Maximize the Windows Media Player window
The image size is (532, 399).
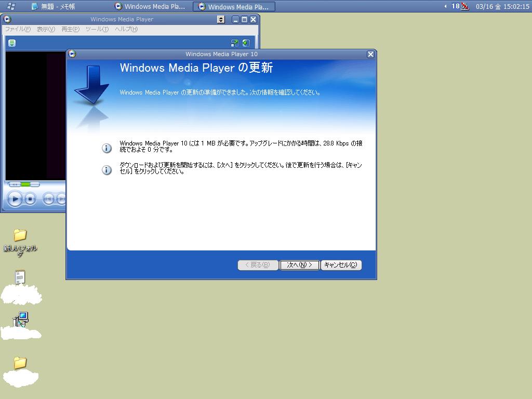244,20
